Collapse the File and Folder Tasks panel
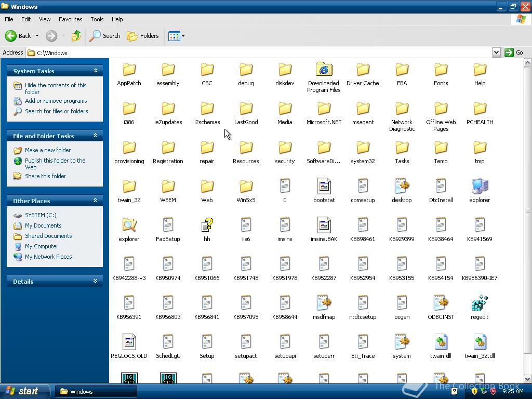 tap(96, 136)
